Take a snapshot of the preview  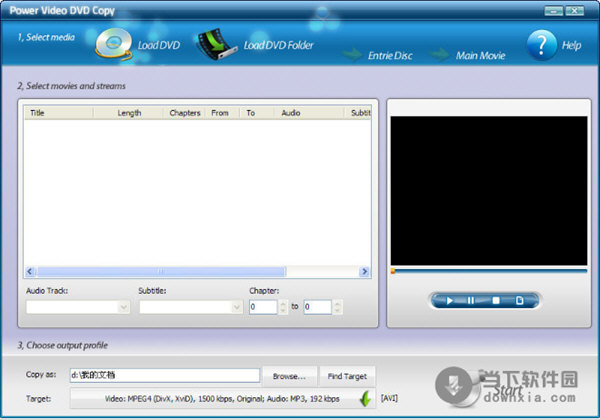tap(520, 301)
